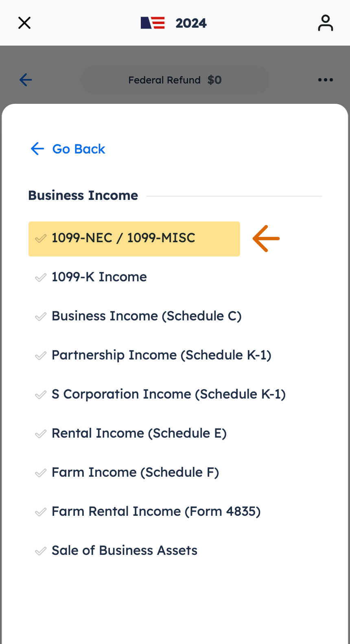Click the blue back arrow in the header
The width and height of the screenshot is (350, 644).
25,80
